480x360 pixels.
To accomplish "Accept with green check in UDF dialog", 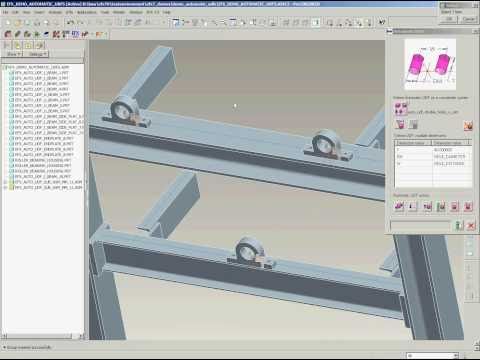I will pyautogui.click(x=459, y=226).
